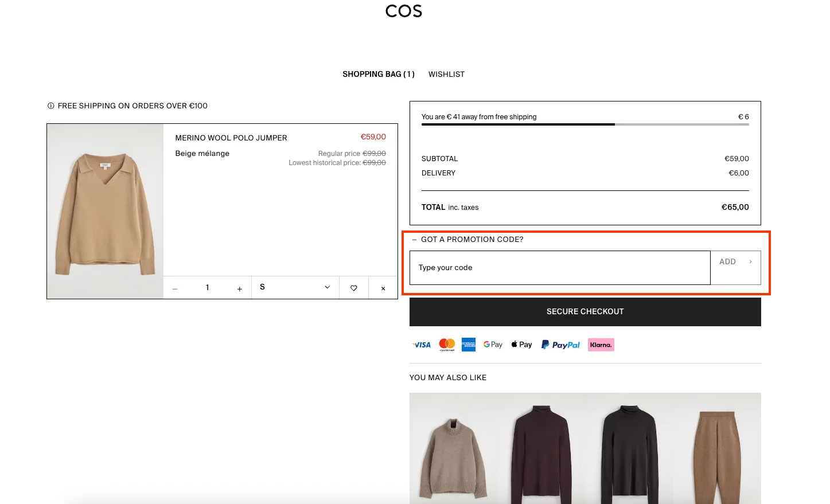Click the free shipping info icon
This screenshot has width=830, height=504.
tap(50, 106)
